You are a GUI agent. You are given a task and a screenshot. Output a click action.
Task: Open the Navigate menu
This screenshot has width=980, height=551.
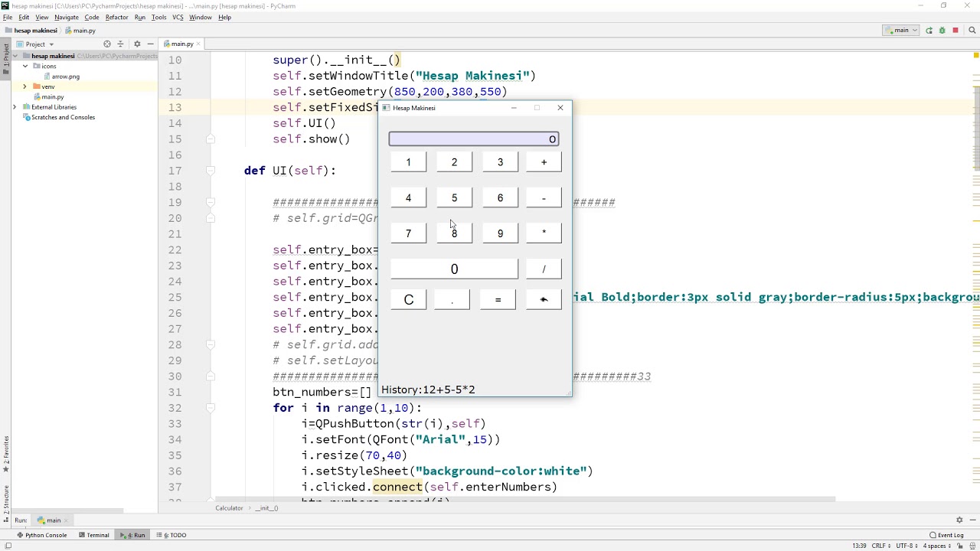[67, 17]
